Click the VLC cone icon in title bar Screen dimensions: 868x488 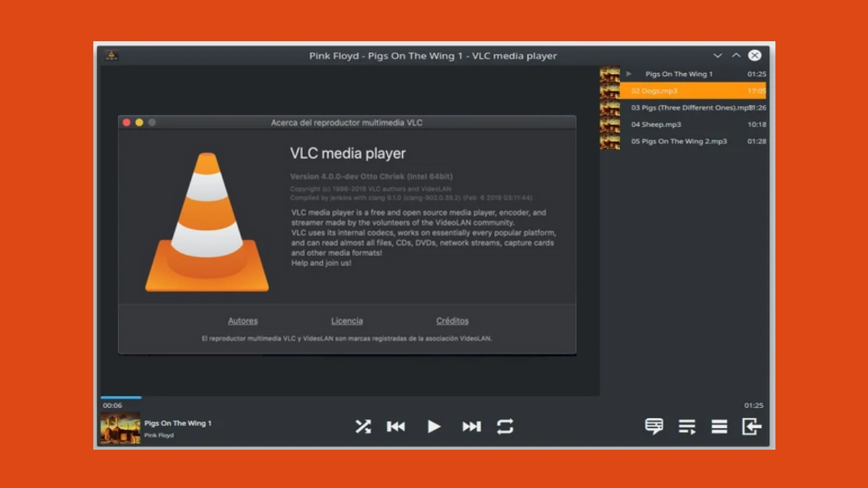pyautogui.click(x=111, y=56)
